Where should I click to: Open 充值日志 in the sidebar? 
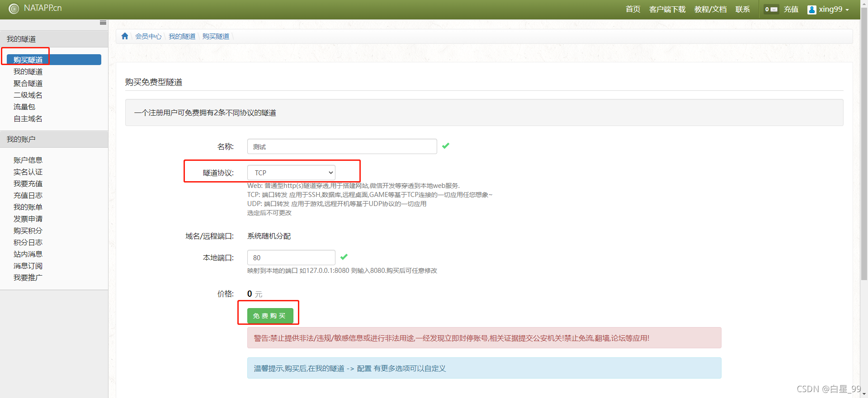28,195
